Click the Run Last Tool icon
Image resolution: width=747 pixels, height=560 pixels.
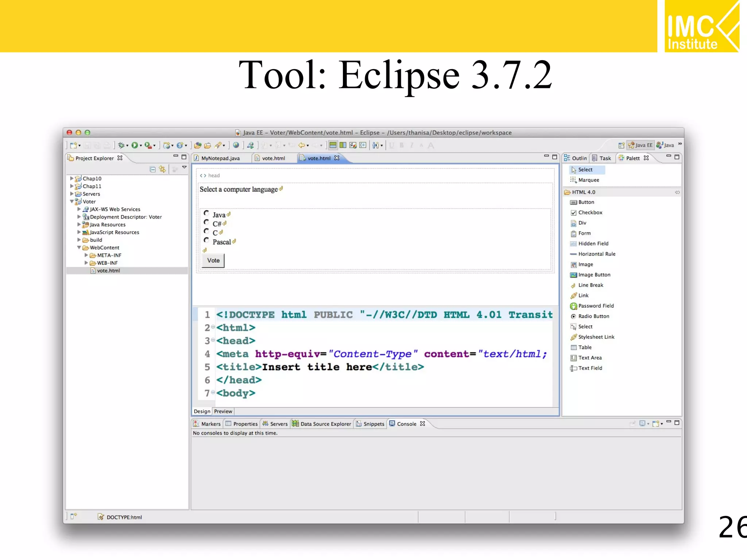148,145
